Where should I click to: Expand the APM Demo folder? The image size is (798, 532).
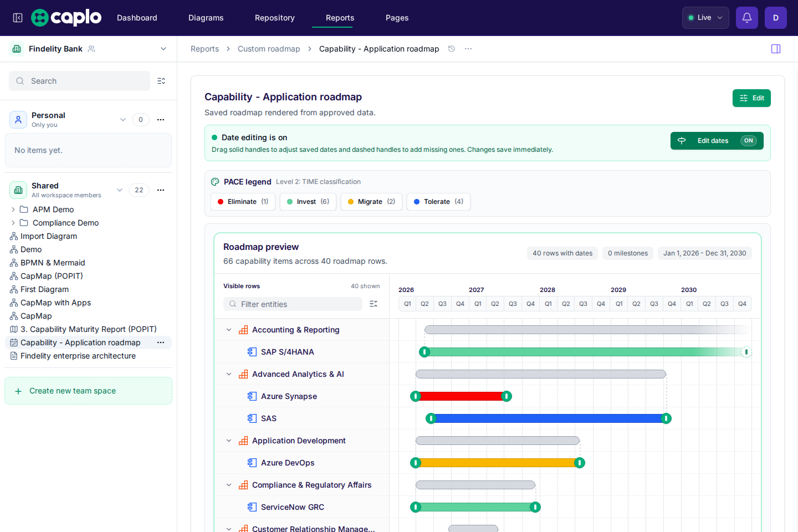point(13,209)
